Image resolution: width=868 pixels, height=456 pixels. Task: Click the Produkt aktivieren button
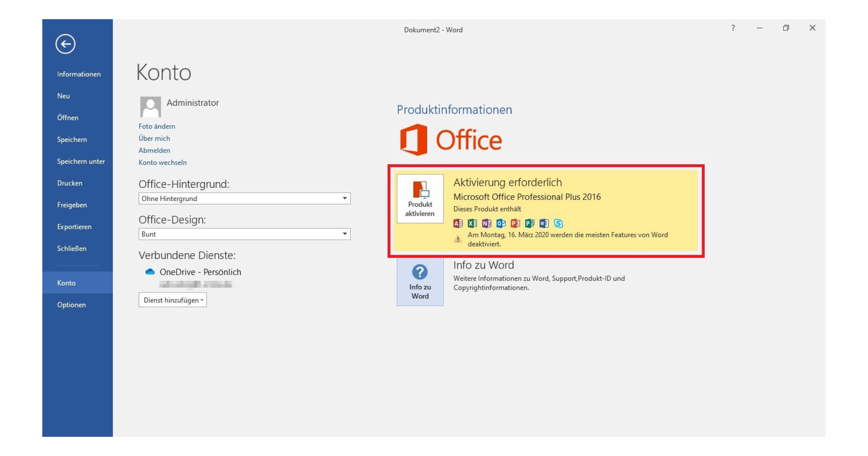(x=420, y=199)
